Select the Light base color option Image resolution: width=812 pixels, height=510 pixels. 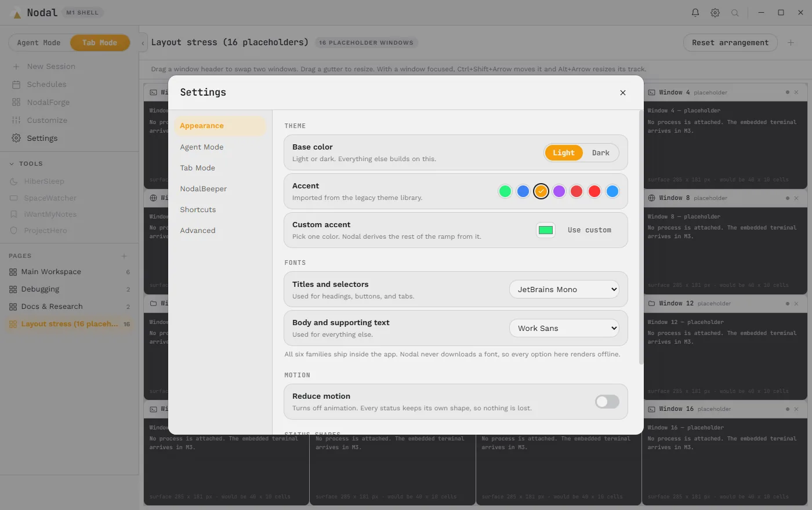pyautogui.click(x=564, y=153)
